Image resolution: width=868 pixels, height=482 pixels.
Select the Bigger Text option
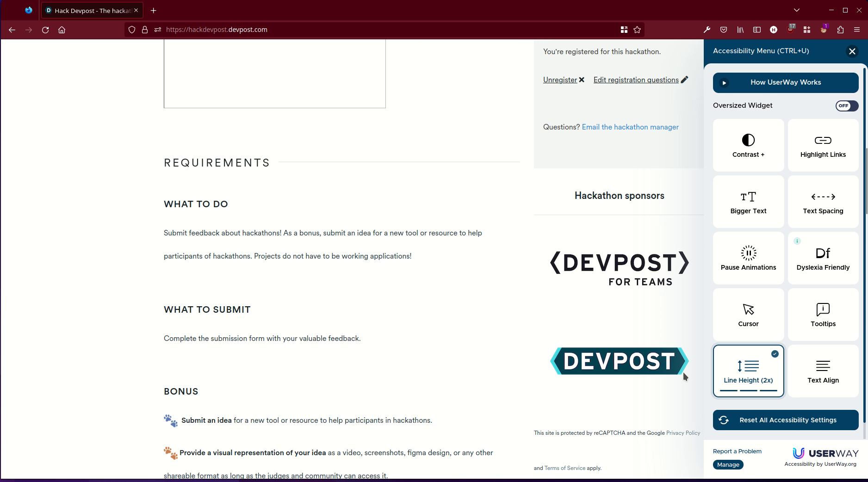coord(748,202)
